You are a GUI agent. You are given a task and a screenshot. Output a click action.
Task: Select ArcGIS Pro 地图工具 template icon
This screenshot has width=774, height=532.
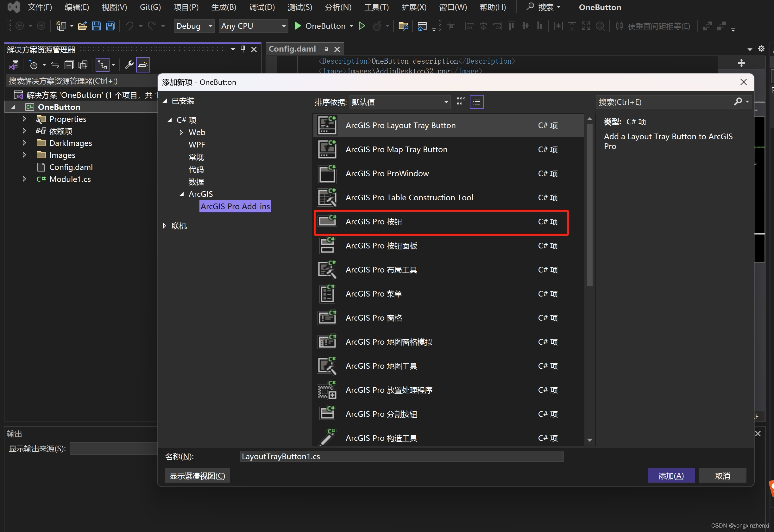327,366
